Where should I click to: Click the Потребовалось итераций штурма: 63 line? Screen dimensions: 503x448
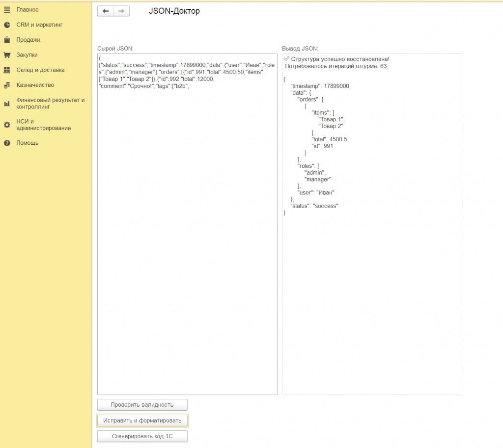tap(336, 66)
